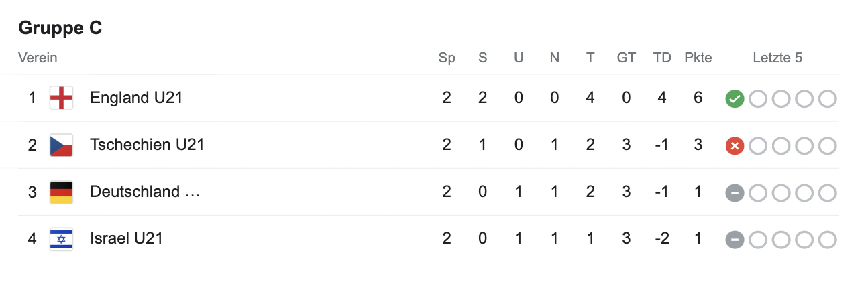Click England's green win checkmark icon

coord(735,99)
